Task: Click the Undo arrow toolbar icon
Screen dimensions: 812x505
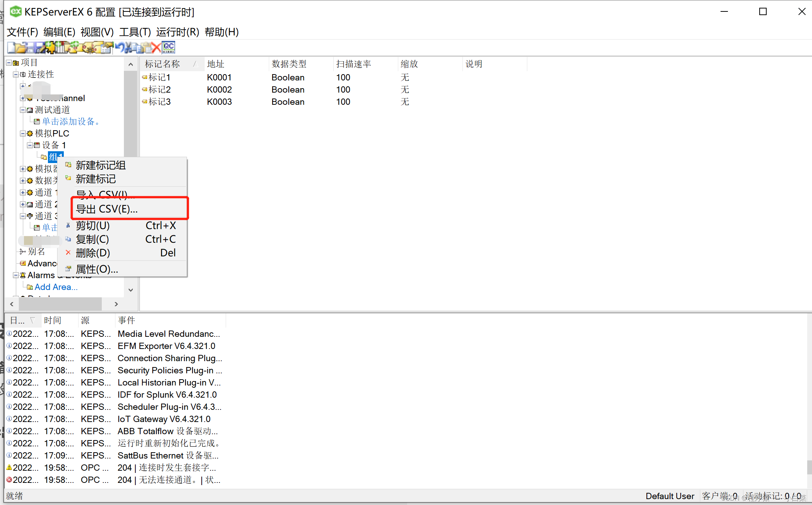Action: click(120, 48)
